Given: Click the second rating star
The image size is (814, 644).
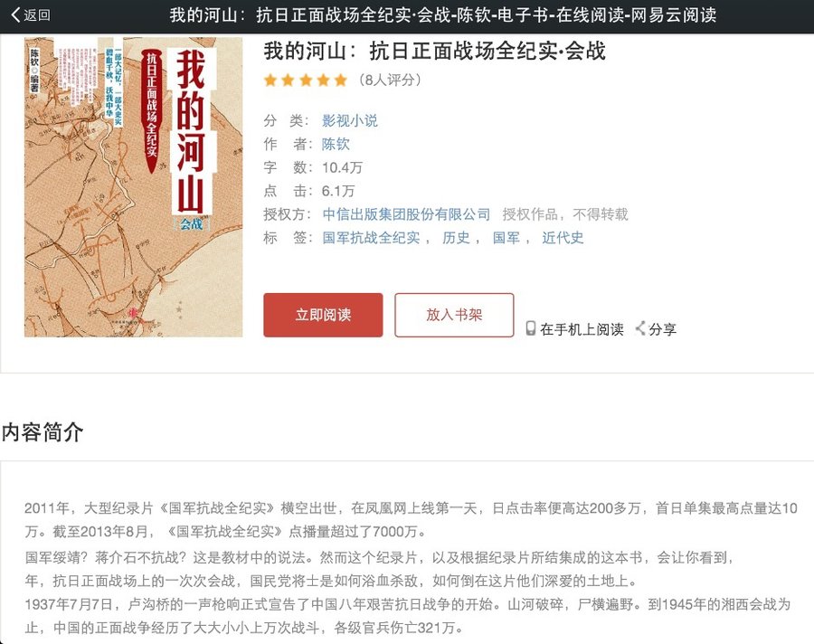Looking at the screenshot, I should (x=288, y=80).
